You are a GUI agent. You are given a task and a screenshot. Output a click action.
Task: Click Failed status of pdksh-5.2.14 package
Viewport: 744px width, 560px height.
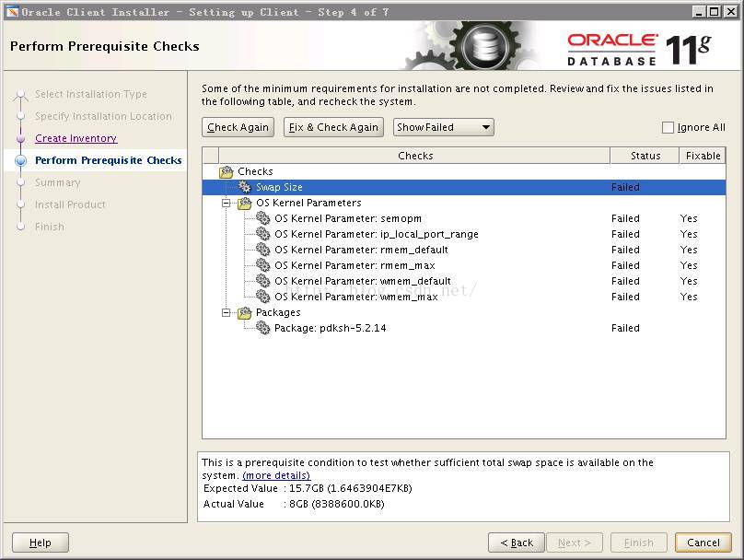pyautogui.click(x=625, y=328)
